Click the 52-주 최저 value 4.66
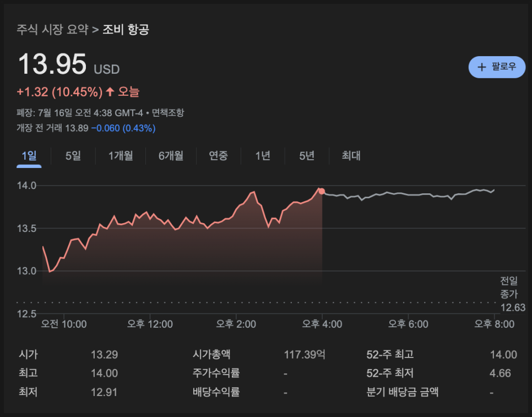Image resolution: width=532 pixels, height=417 pixels. [500, 373]
